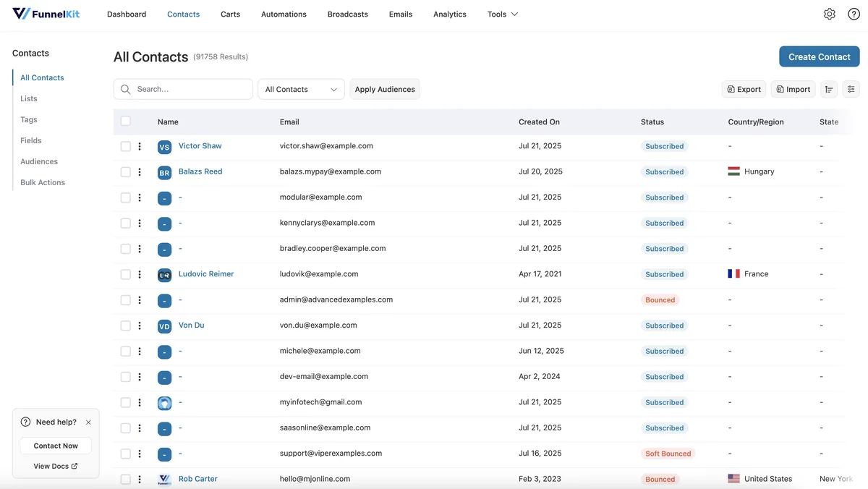The image size is (868, 489).
Task: Open three-dot menu for Von Du
Action: pos(140,326)
